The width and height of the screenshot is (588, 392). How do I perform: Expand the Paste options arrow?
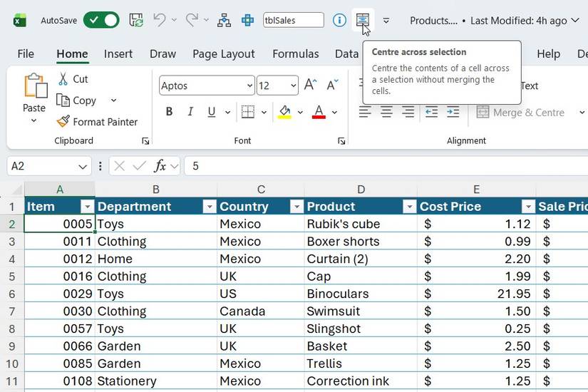pos(33,120)
